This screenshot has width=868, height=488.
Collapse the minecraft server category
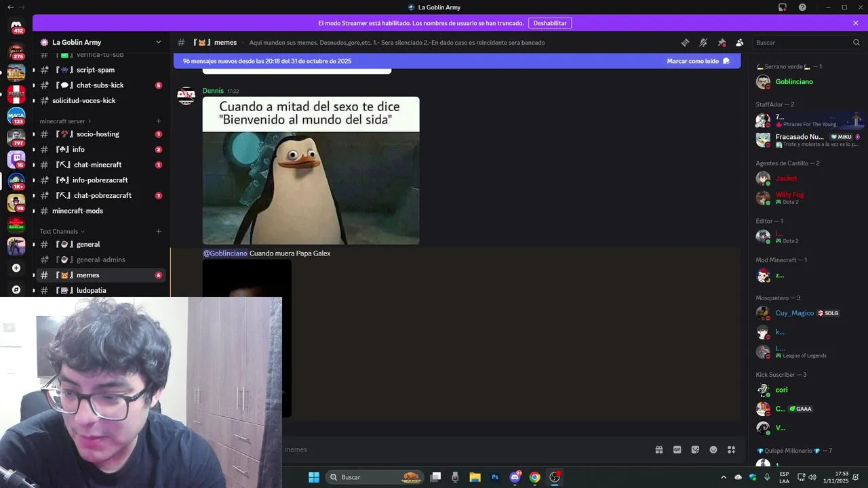(x=65, y=121)
